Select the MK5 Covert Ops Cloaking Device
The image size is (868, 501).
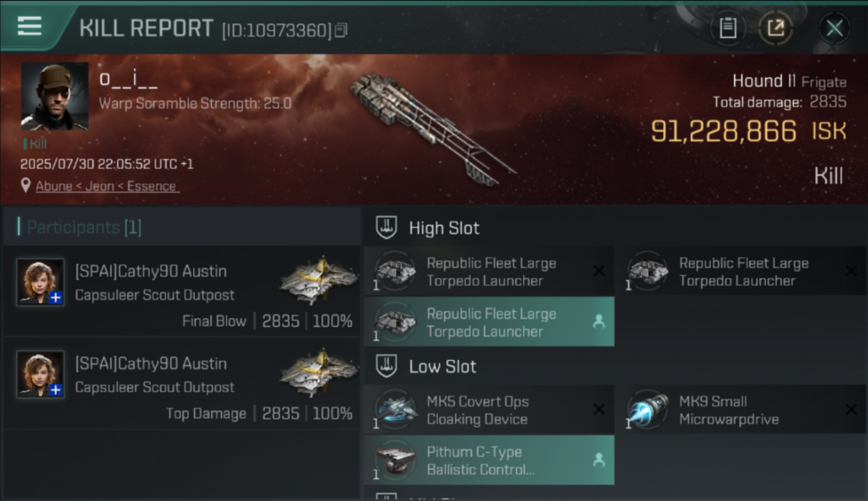489,410
